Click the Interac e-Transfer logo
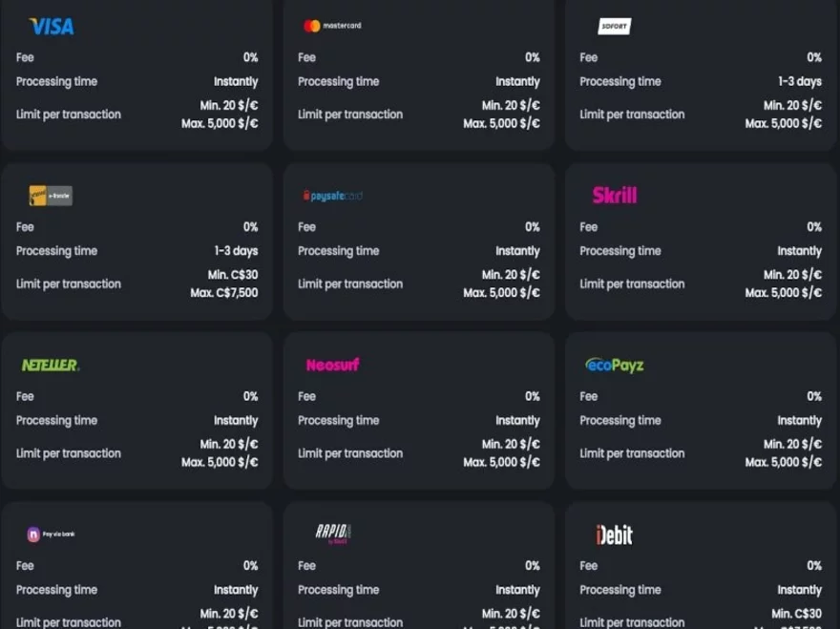This screenshot has height=629, width=840. coord(51,196)
